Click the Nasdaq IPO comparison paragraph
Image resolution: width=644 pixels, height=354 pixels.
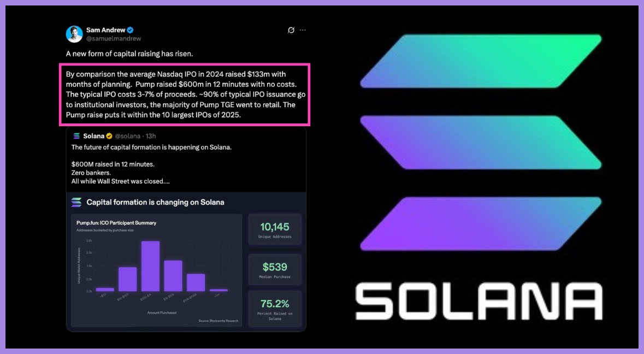(x=186, y=95)
